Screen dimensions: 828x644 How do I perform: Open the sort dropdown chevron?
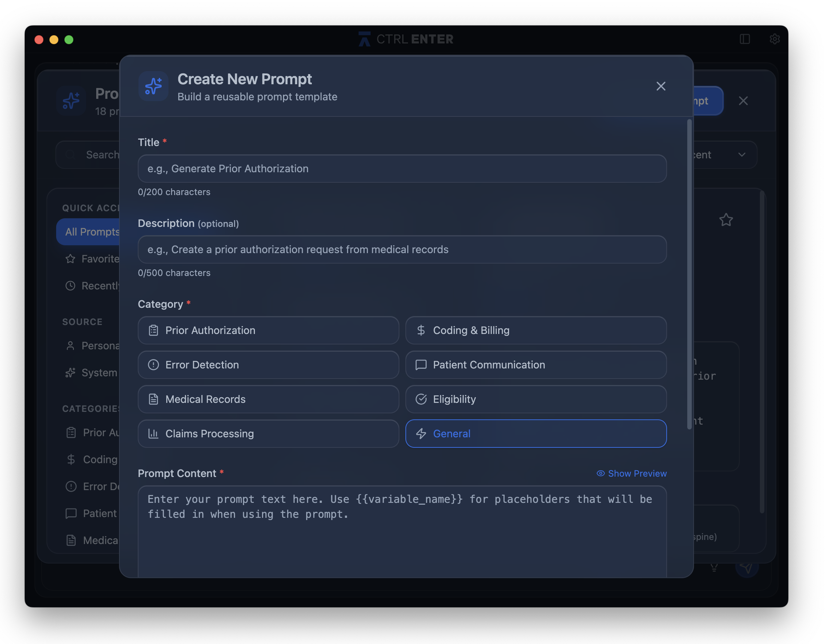pos(742,155)
